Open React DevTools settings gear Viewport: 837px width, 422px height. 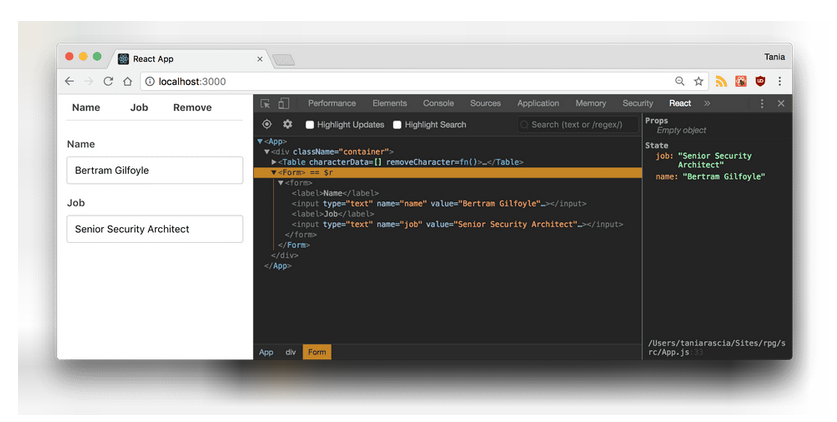tap(287, 124)
